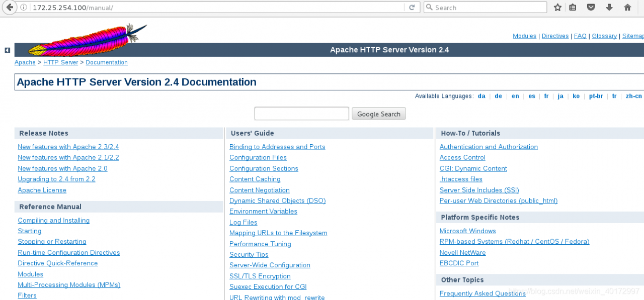Open Multi-Processing Modules (MPMs) link
This screenshot has width=644, height=300.
[x=69, y=285]
